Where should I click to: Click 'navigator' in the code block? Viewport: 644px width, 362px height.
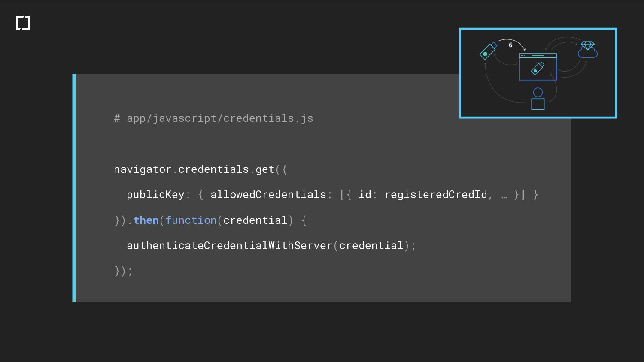(x=143, y=169)
